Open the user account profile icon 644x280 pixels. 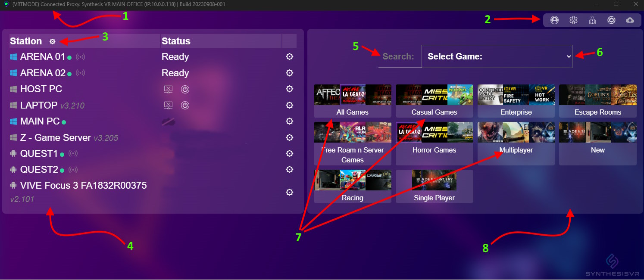(x=554, y=20)
